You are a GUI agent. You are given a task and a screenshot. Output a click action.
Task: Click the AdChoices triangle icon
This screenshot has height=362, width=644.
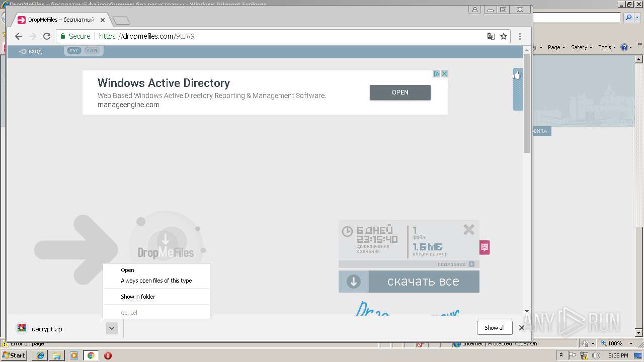pyautogui.click(x=437, y=74)
